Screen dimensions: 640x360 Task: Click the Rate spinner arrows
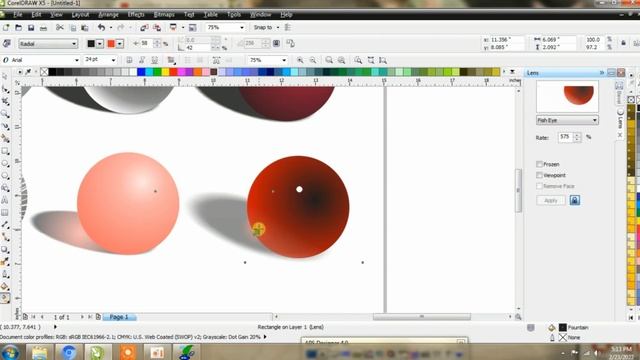pyautogui.click(x=577, y=137)
